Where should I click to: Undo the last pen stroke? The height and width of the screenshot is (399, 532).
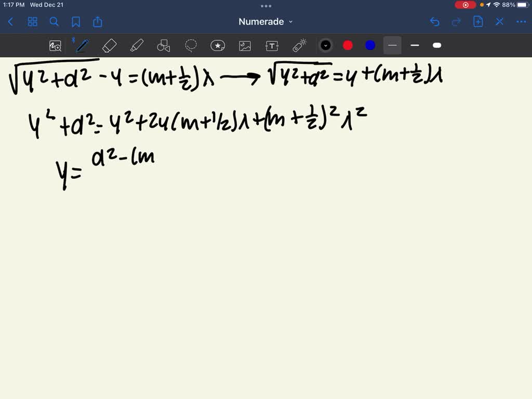click(435, 22)
